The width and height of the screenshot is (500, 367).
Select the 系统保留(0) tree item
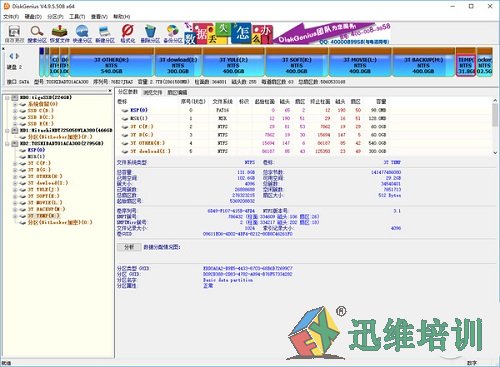43,104
